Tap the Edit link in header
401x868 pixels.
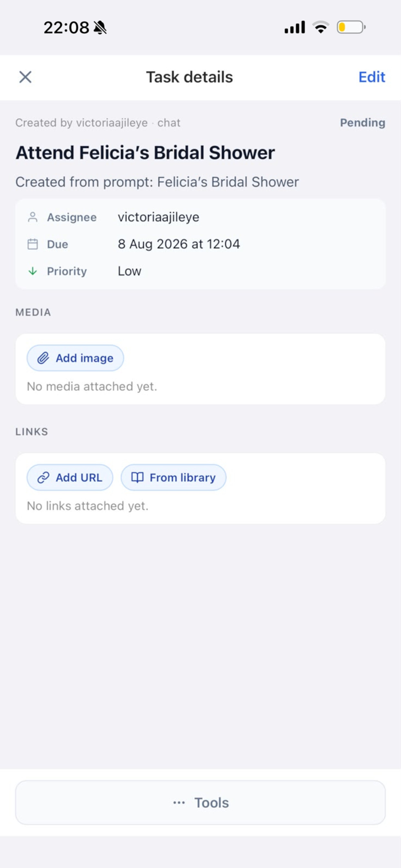pos(372,77)
